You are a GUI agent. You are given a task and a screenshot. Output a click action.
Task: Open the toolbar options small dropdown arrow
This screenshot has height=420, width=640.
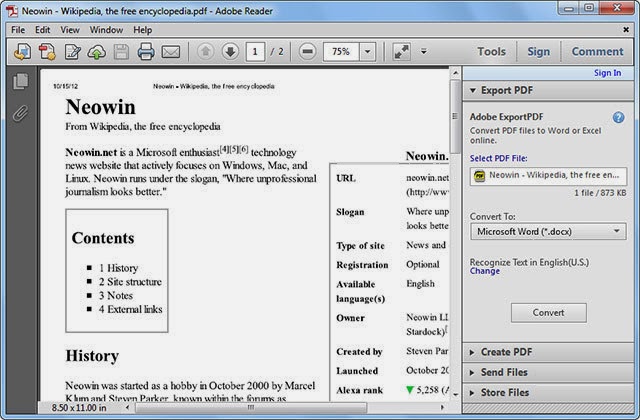(x=424, y=51)
